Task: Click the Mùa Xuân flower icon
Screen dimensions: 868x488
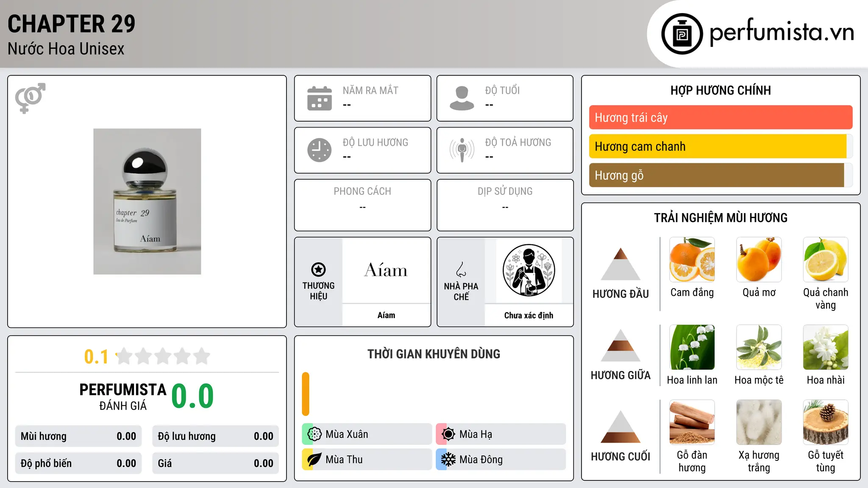Action: pyautogui.click(x=314, y=434)
